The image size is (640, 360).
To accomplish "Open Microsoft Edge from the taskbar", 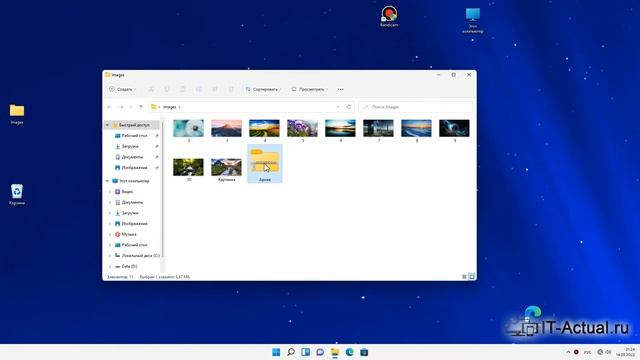I will [x=349, y=352].
